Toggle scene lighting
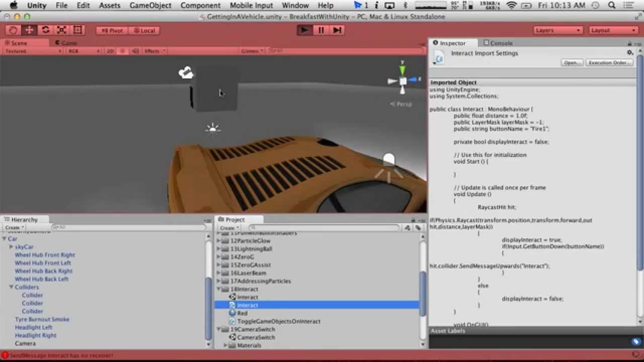 (123, 51)
